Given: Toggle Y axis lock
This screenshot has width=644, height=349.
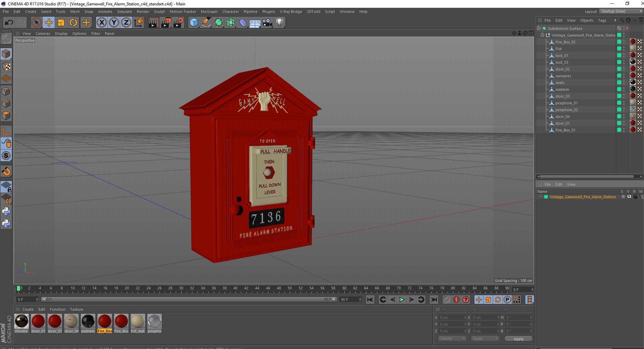Looking at the screenshot, I should pos(114,23).
